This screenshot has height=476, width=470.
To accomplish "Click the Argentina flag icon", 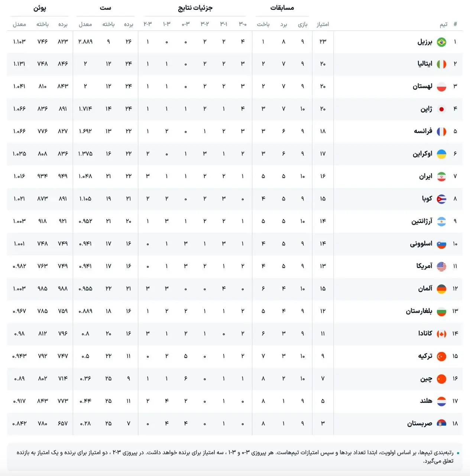I will pyautogui.click(x=441, y=222).
